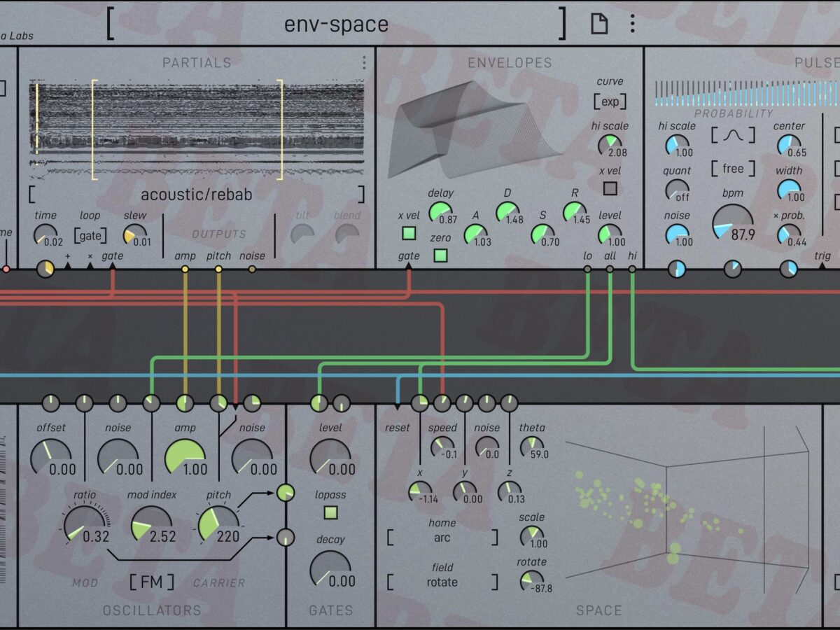Screen dimensions: 840x630
Task: Click the Partials loop gate button
Action: click(x=90, y=236)
